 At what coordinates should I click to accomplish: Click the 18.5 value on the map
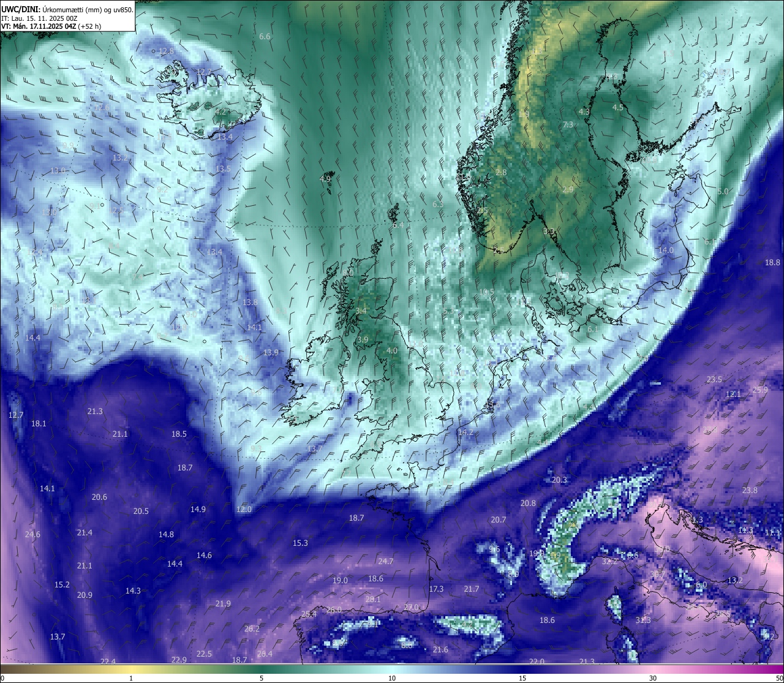tap(179, 434)
